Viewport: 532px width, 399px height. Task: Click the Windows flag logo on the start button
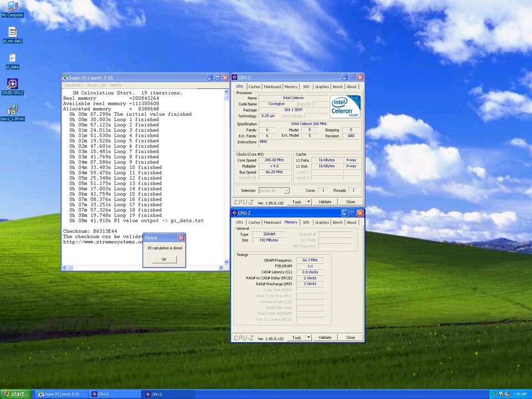point(7,394)
